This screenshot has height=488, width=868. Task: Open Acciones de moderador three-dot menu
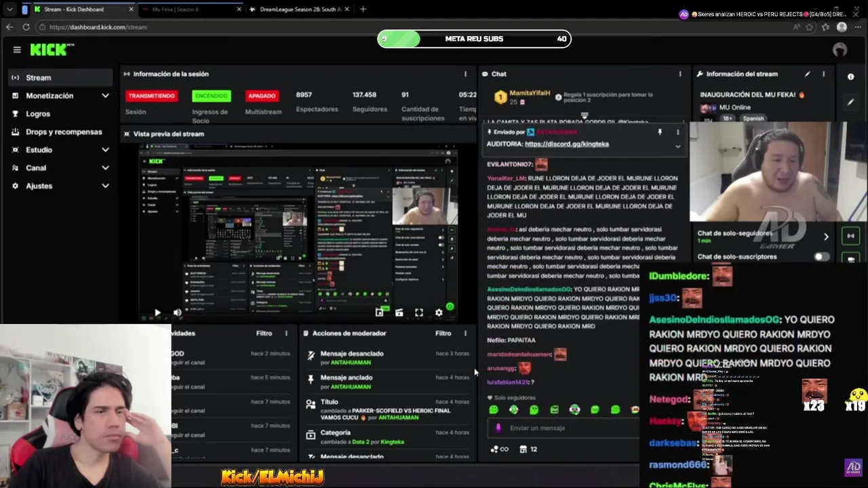click(465, 333)
